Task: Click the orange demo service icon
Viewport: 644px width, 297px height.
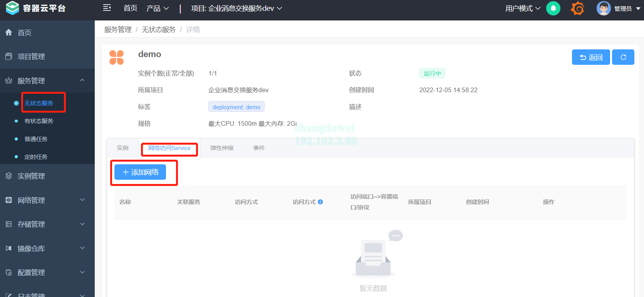Action: click(116, 57)
